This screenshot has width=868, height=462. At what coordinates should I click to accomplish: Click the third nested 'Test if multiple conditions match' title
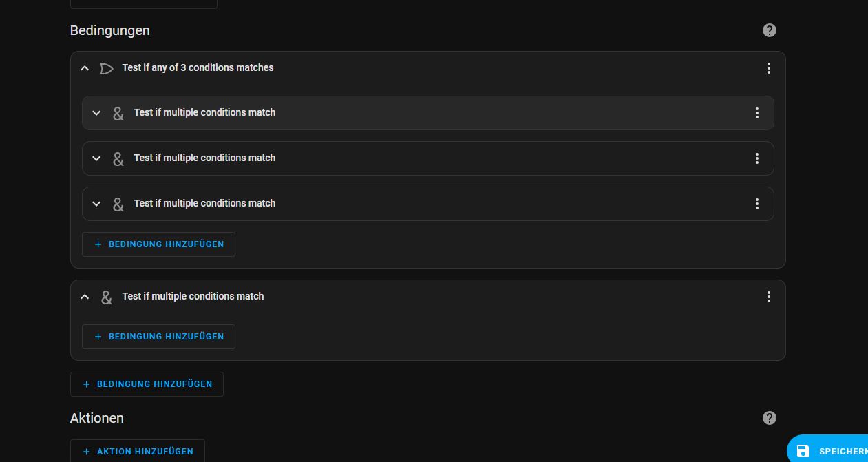click(x=204, y=203)
